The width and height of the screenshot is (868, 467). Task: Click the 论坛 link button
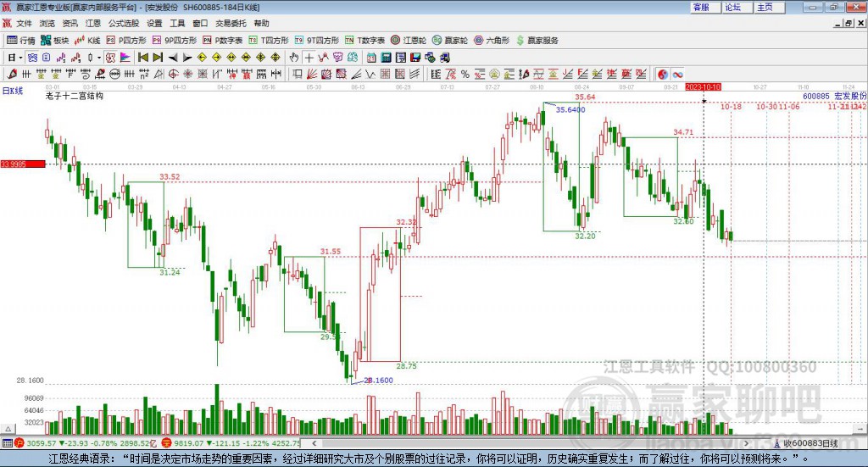pyautogui.click(x=737, y=7)
